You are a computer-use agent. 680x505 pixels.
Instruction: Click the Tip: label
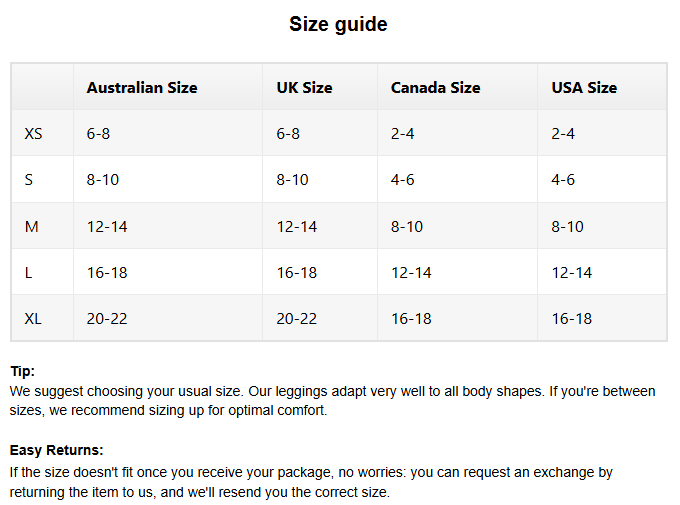(x=22, y=371)
